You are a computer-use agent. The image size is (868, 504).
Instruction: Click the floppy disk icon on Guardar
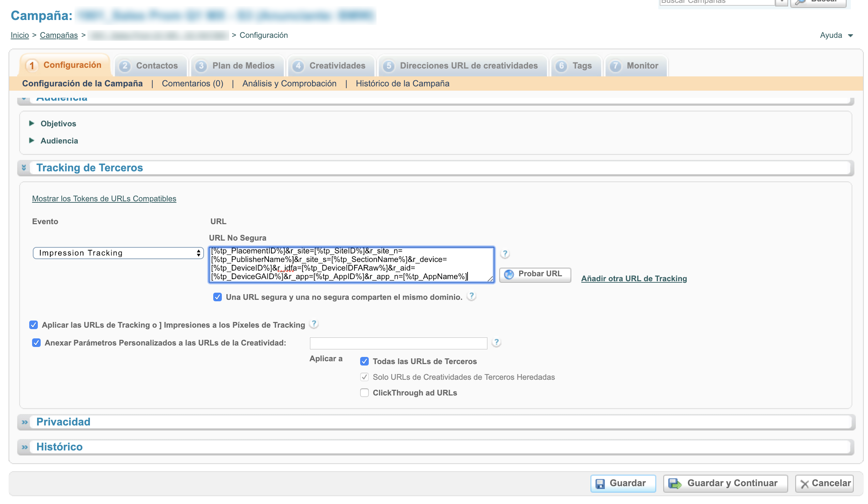coord(600,484)
